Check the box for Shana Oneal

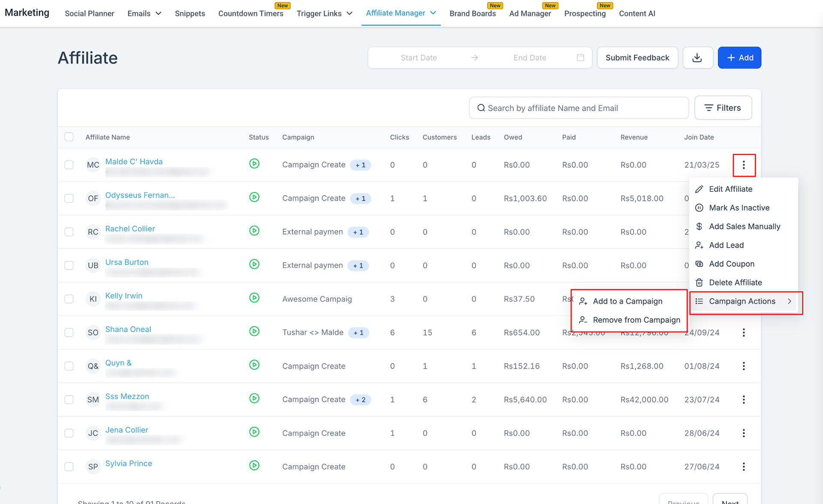pyautogui.click(x=69, y=333)
